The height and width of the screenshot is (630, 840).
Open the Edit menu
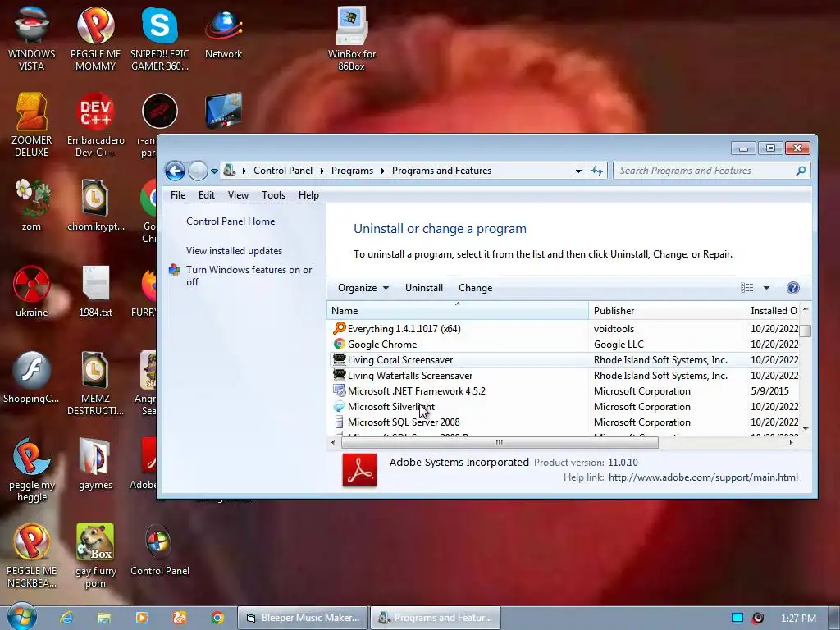(206, 195)
